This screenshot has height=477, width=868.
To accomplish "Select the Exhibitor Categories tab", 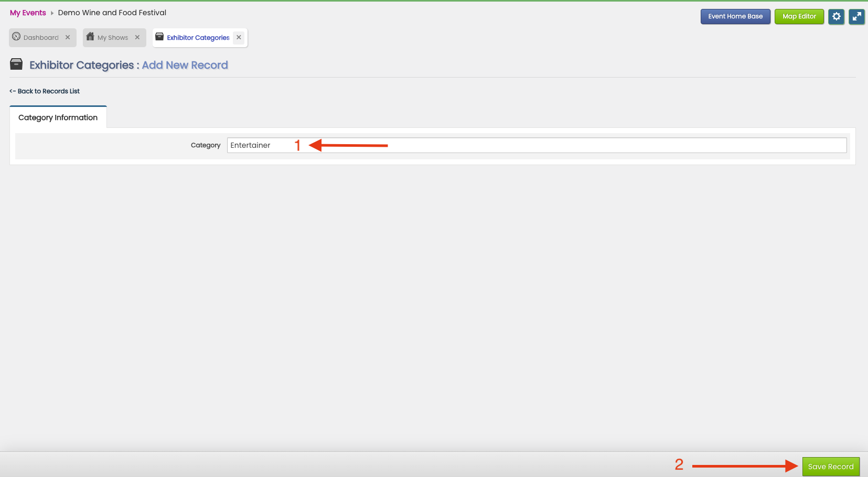I will click(x=199, y=38).
